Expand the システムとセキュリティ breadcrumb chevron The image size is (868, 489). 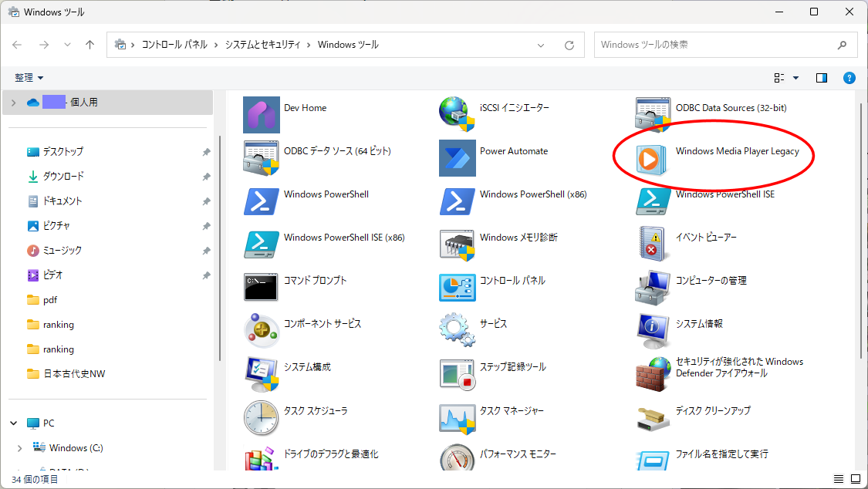[309, 46]
